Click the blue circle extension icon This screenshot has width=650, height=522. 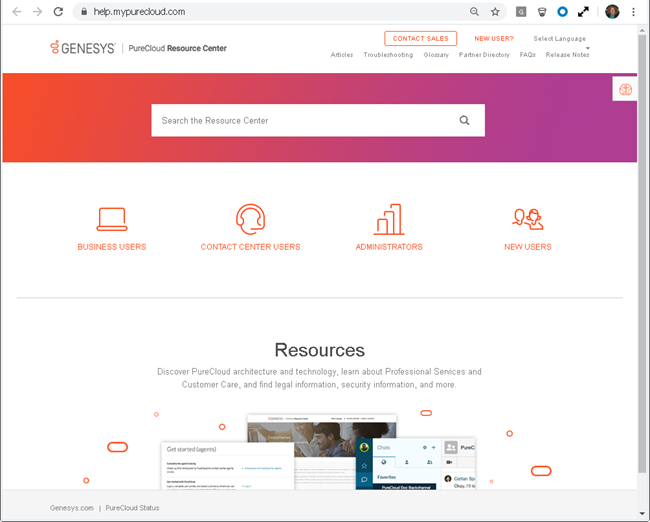pyautogui.click(x=562, y=12)
